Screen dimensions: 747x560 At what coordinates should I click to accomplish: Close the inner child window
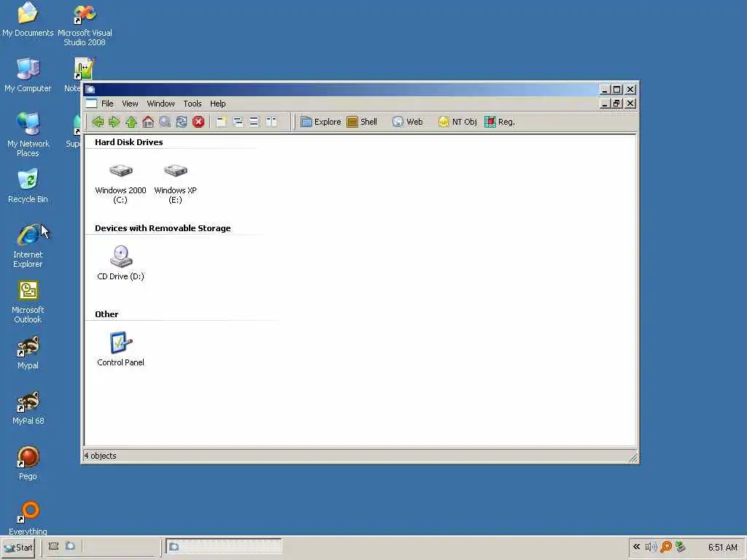pyautogui.click(x=630, y=104)
